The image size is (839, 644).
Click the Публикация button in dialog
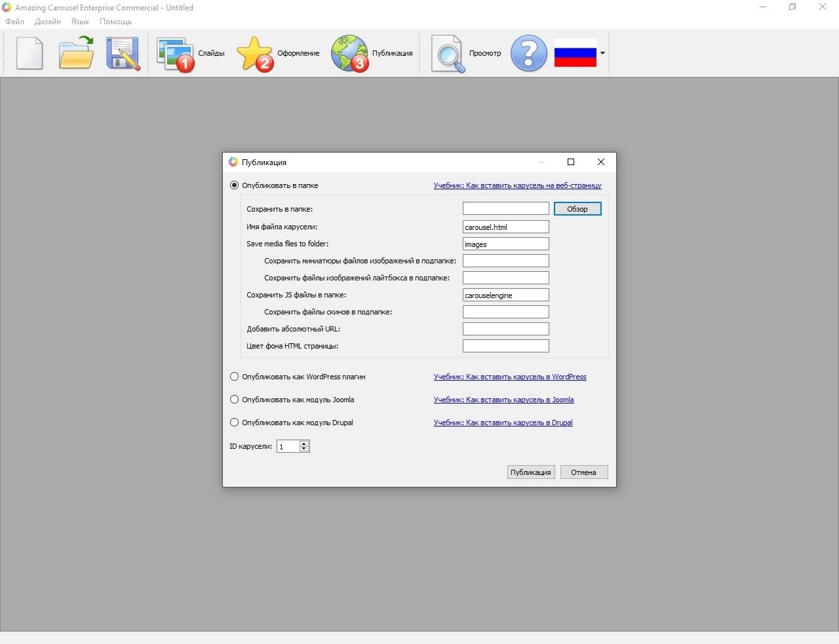point(531,472)
